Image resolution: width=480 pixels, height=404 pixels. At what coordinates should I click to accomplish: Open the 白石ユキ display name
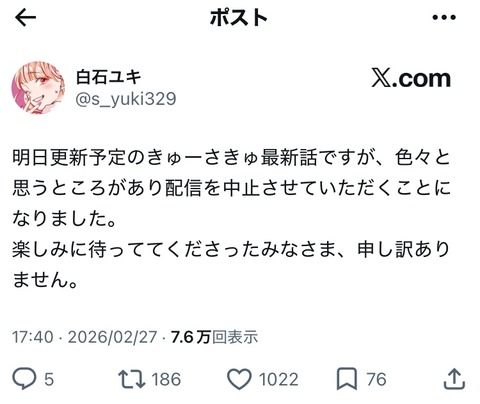(109, 77)
